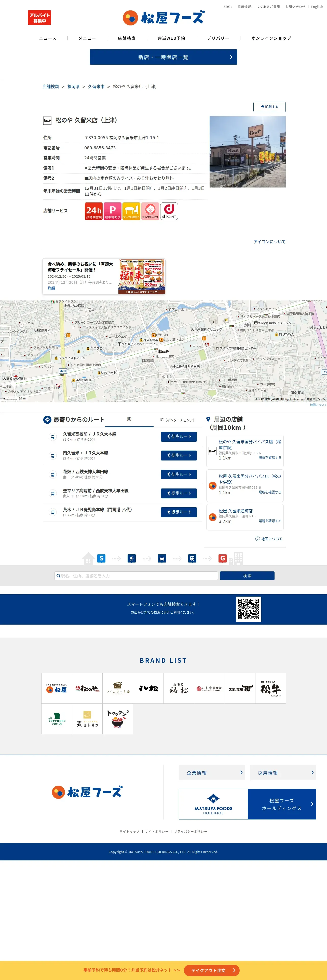Open the 松牛 brand logo
The width and height of the screenshot is (327, 980).
tap(271, 688)
